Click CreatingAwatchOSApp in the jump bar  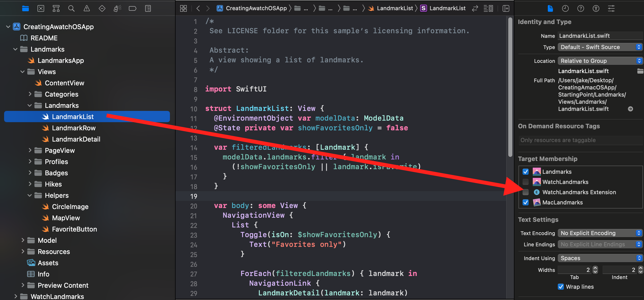(x=256, y=8)
